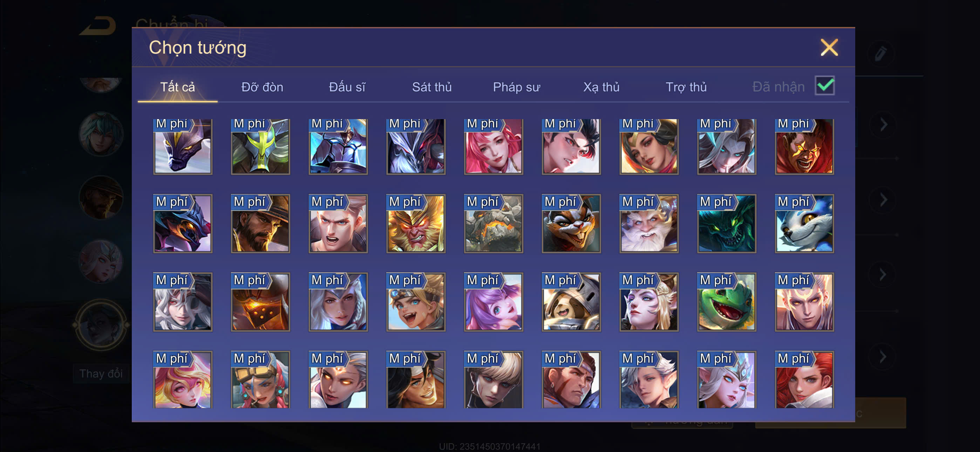Select the blue-and-white smiling wolf hero
980x452 pixels.
tap(804, 224)
